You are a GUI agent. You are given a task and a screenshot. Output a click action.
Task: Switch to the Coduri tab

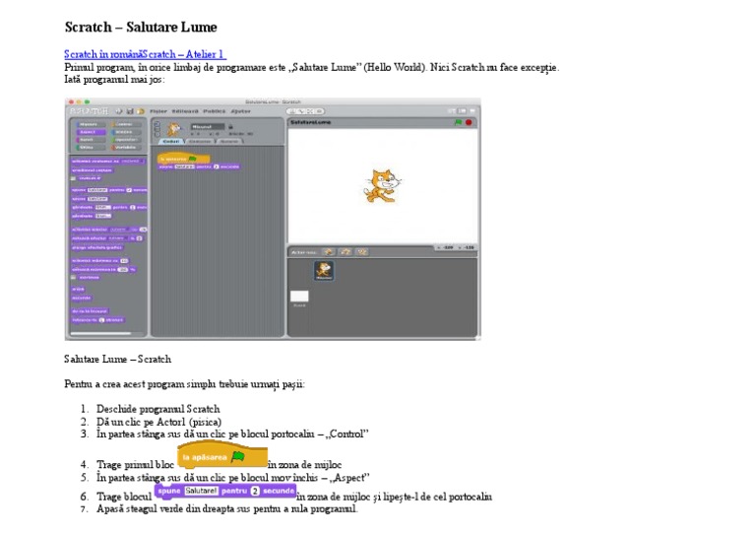pyautogui.click(x=171, y=141)
